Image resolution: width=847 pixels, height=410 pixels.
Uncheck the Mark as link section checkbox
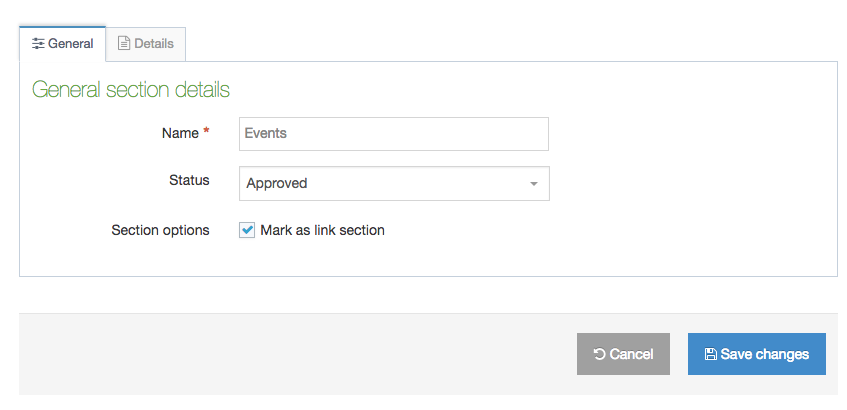(x=247, y=230)
